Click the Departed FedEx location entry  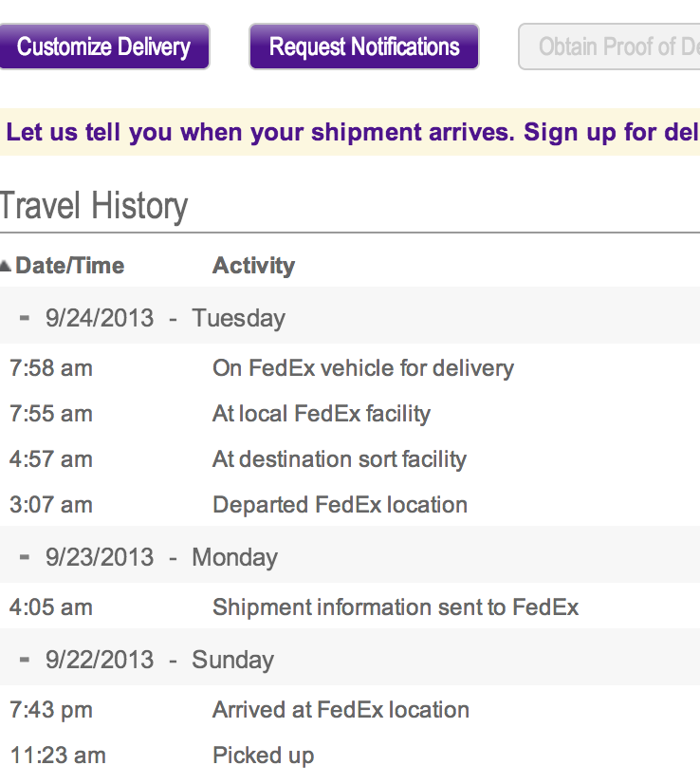pos(340,505)
